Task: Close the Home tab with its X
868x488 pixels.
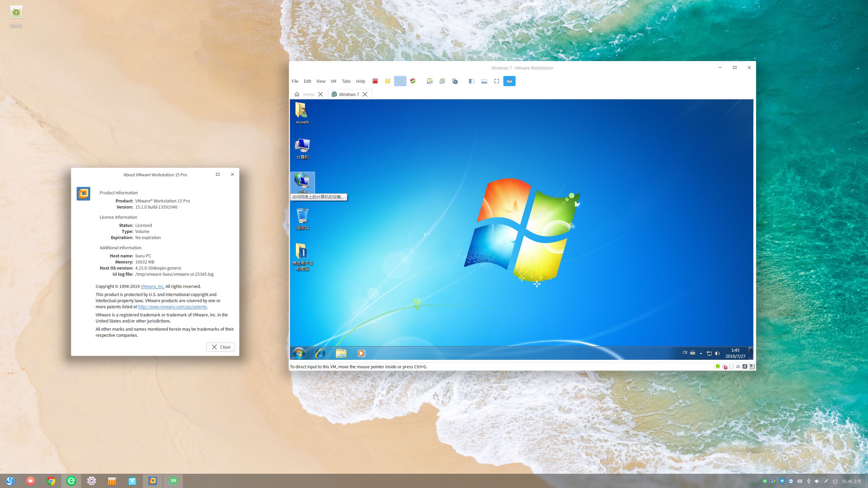Action: [x=320, y=94]
